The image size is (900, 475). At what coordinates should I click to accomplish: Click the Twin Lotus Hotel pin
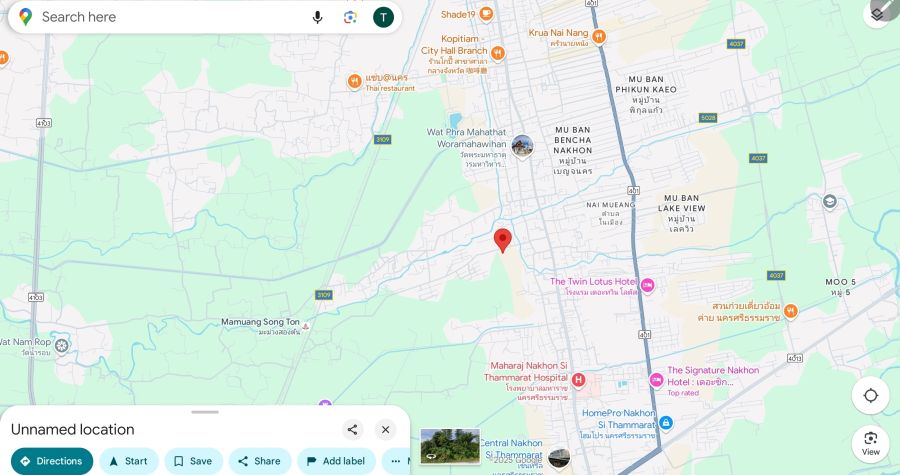(x=647, y=286)
